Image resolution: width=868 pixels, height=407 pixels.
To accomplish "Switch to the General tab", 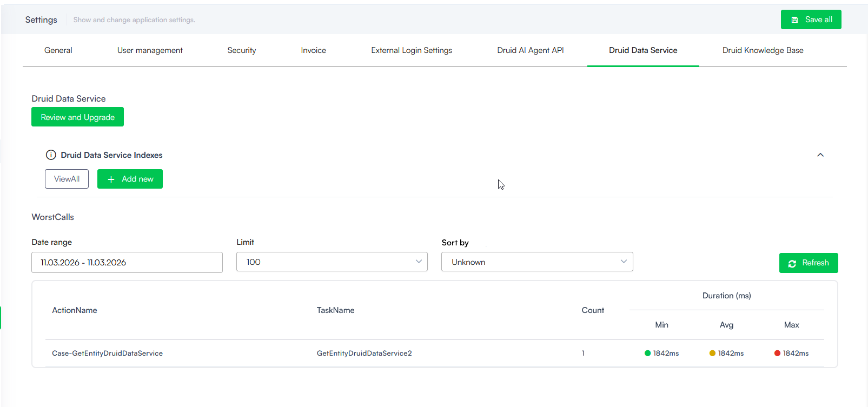I will pyautogui.click(x=58, y=50).
